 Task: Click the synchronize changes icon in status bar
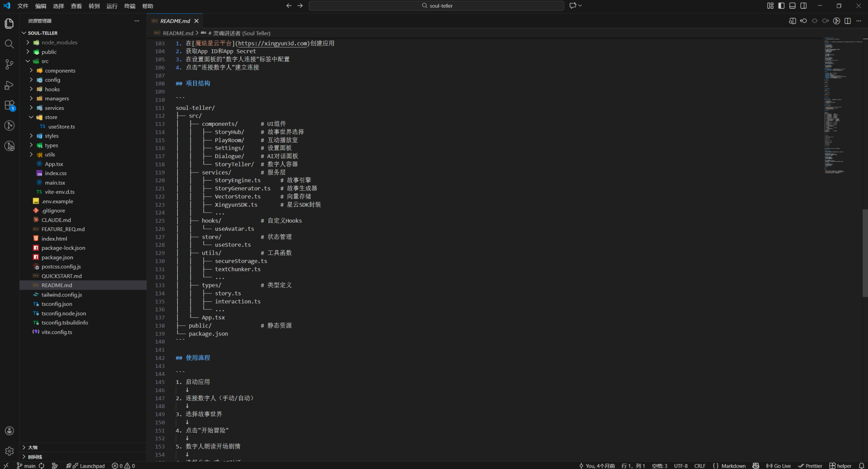click(x=41, y=466)
